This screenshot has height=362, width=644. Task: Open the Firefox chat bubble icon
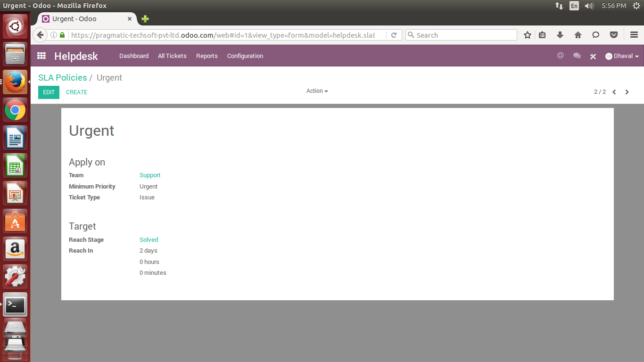596,35
